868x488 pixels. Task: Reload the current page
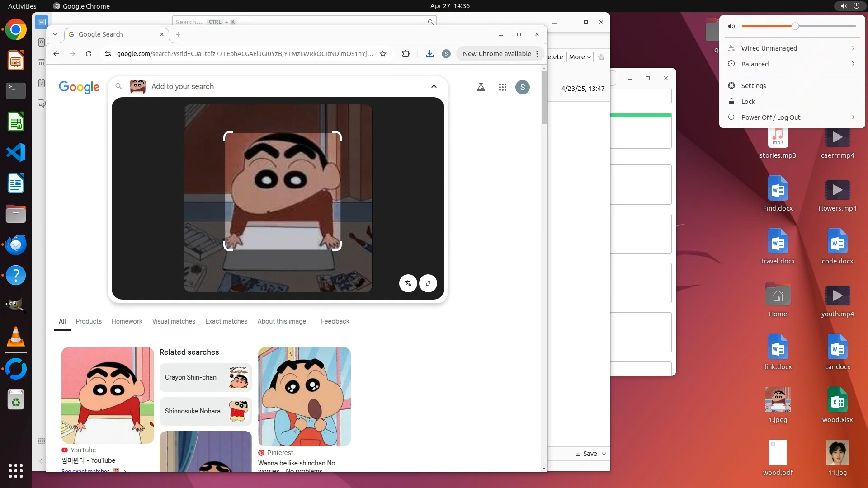[x=89, y=54]
